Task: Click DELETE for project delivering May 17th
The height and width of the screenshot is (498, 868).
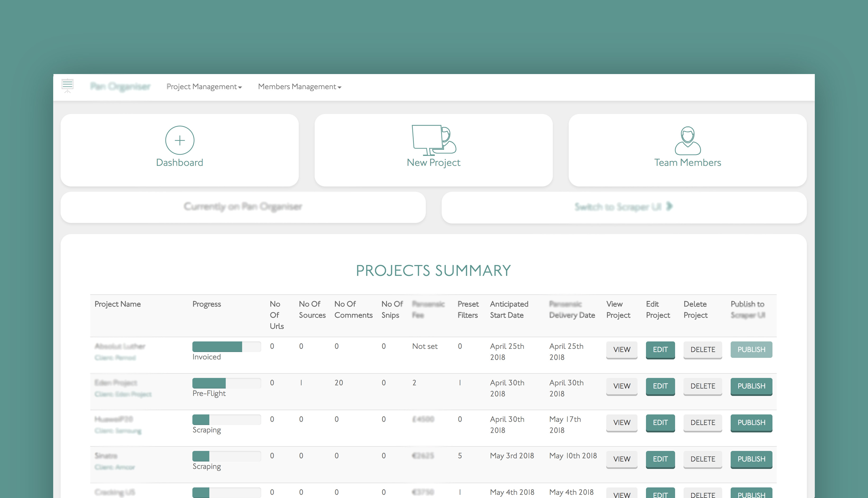Action: [x=703, y=423]
